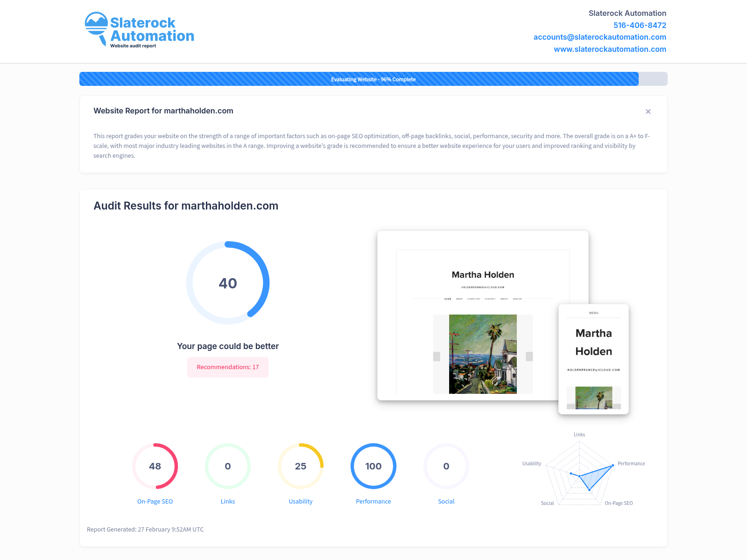Click the Usability score gauge 25
The width and height of the screenshot is (747, 560).
click(x=301, y=466)
